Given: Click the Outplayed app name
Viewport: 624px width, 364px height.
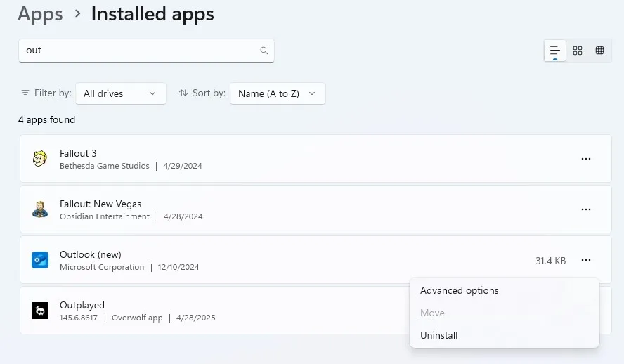Looking at the screenshot, I should pyautogui.click(x=82, y=305).
